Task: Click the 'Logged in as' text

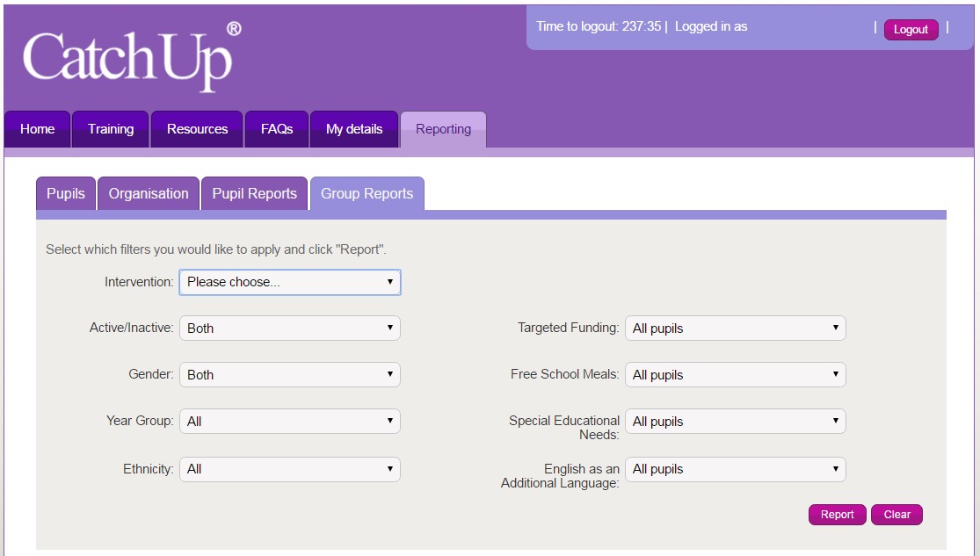Action: tap(711, 26)
